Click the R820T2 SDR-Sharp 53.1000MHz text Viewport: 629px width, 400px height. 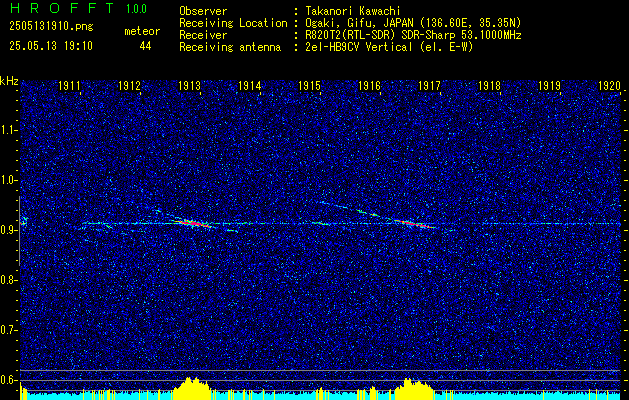click(413, 35)
